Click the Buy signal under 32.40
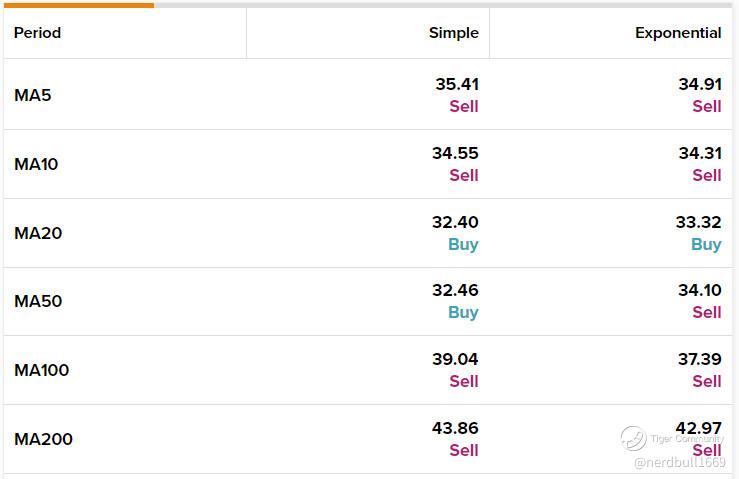The image size is (739, 479). 463,244
